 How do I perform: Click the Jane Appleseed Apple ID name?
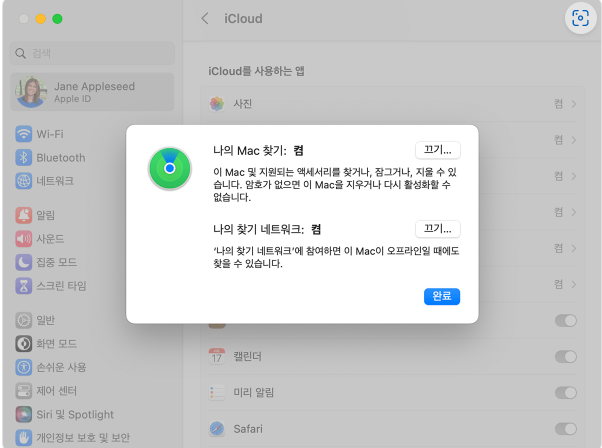point(94,86)
